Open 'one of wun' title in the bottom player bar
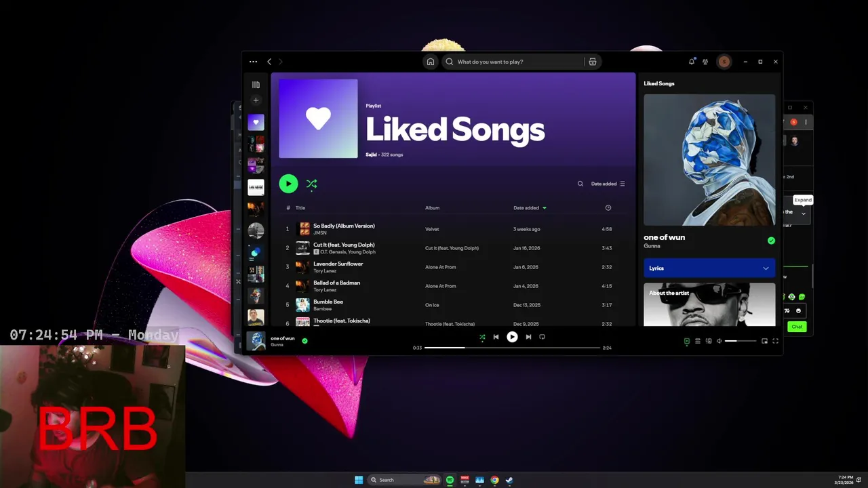This screenshot has height=488, width=868. coord(283,338)
